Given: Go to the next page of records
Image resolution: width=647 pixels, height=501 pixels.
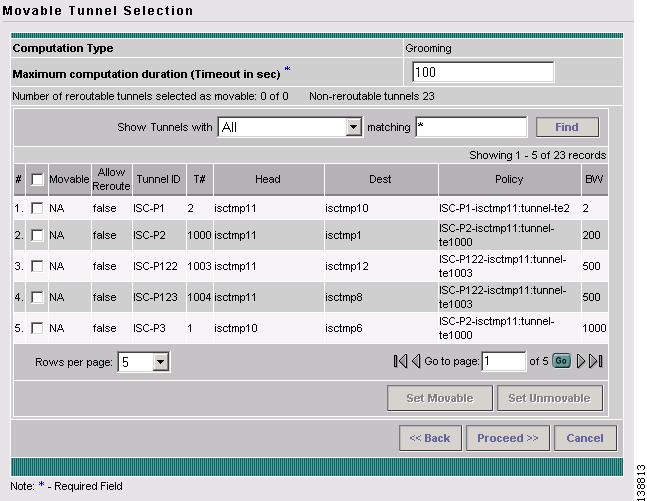Looking at the screenshot, I should click(x=581, y=362).
